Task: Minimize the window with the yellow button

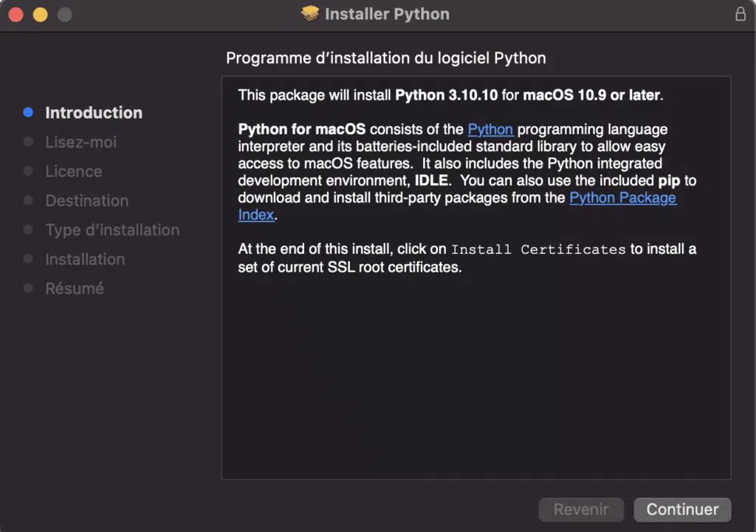Action: [x=41, y=15]
